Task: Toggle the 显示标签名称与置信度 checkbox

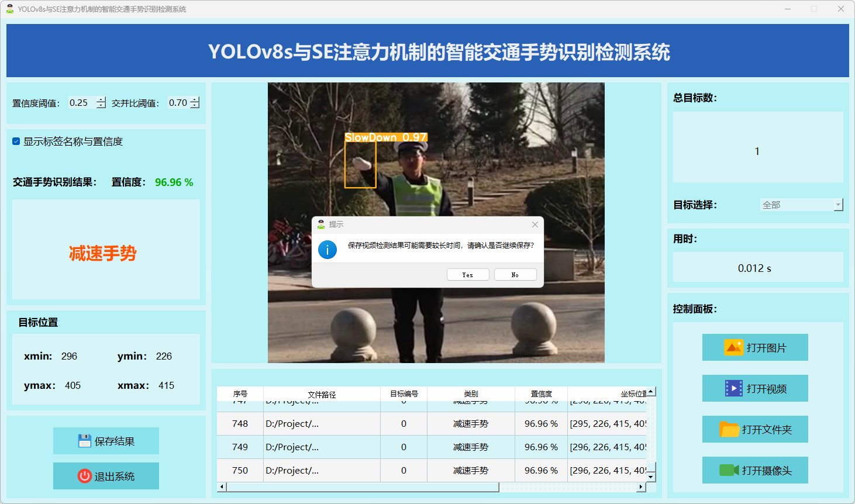Action: (x=16, y=141)
